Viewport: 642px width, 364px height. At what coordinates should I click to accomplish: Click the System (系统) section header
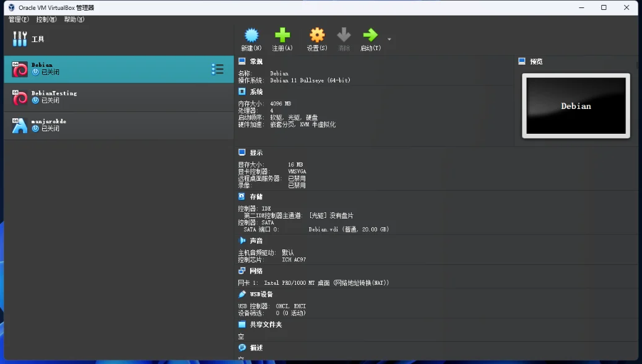pyautogui.click(x=256, y=92)
